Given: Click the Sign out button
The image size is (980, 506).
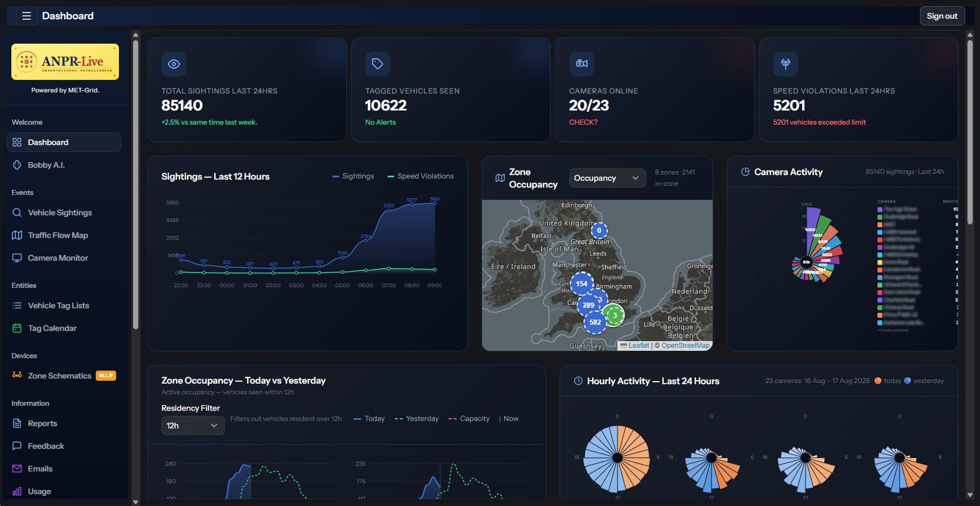Looking at the screenshot, I should [x=942, y=16].
